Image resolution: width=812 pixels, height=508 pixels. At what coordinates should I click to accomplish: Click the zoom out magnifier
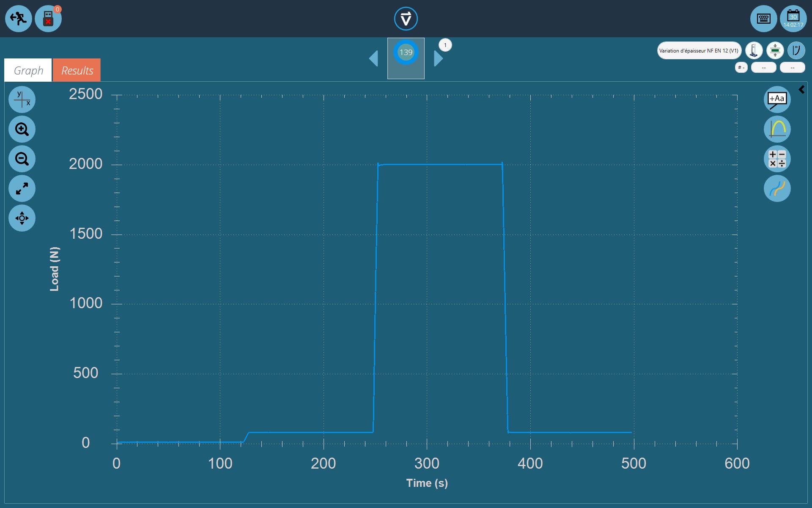[22, 159]
